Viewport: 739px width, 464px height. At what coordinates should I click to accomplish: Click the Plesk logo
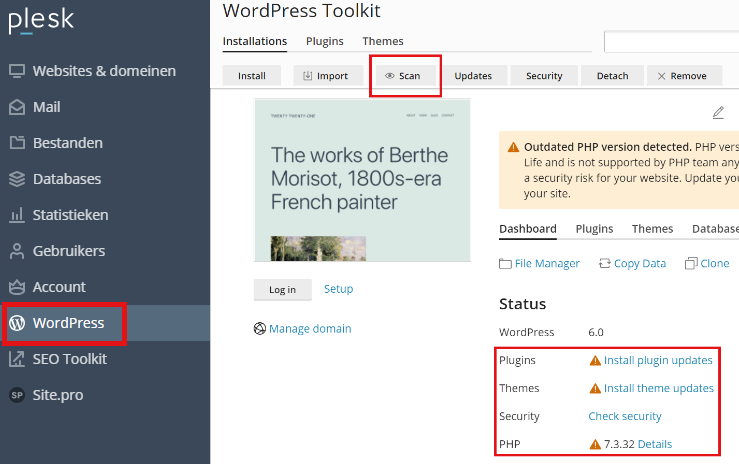tap(41, 21)
